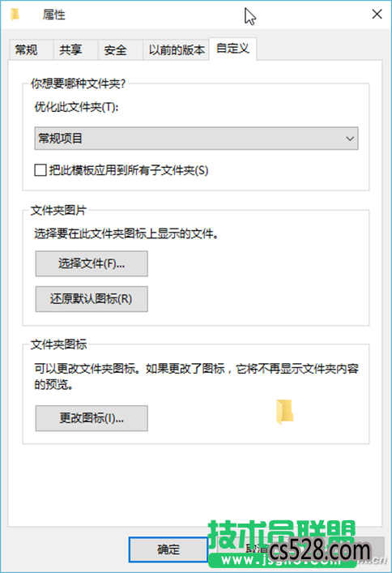Image resolution: width=392 pixels, height=573 pixels.
Task: Click the 属性 title bar text
Action: [x=53, y=15]
